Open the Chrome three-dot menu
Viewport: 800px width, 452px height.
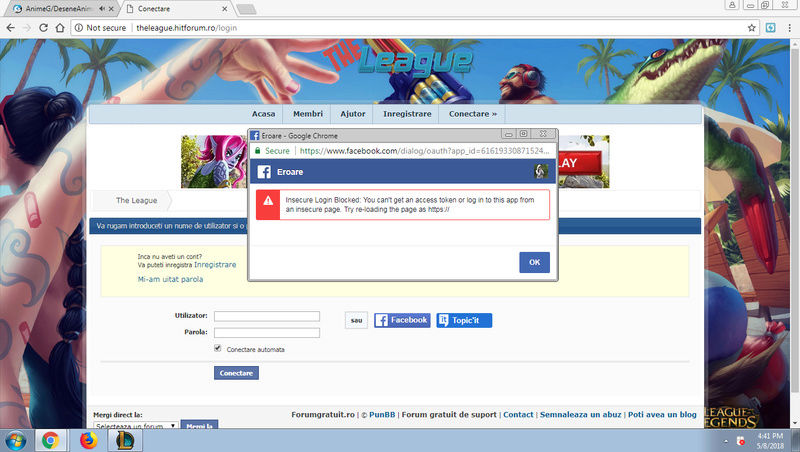click(789, 28)
